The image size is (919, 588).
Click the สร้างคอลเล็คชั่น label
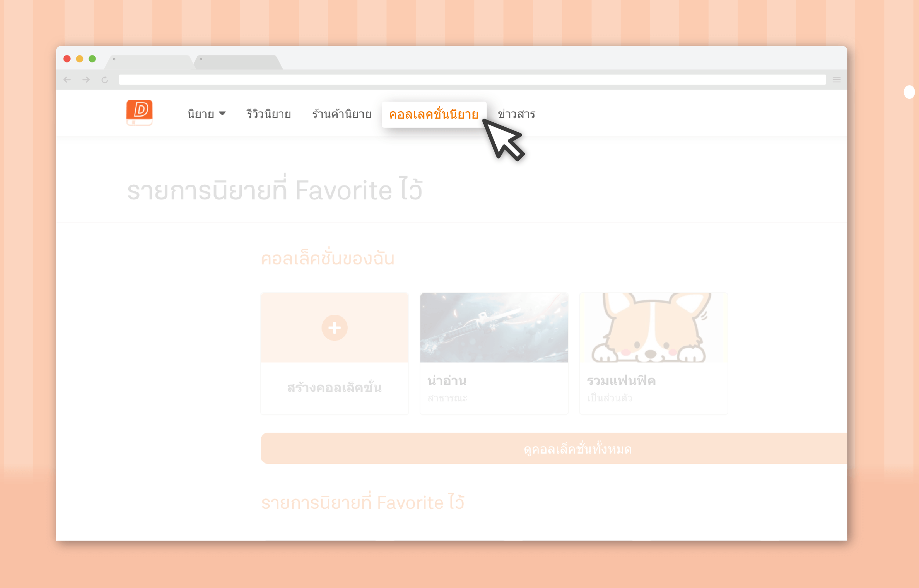335,387
